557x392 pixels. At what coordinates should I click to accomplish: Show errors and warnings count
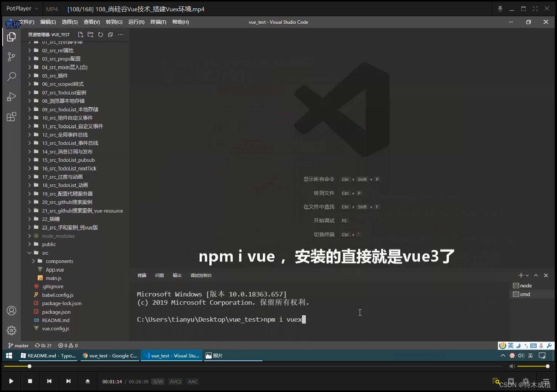click(68, 345)
